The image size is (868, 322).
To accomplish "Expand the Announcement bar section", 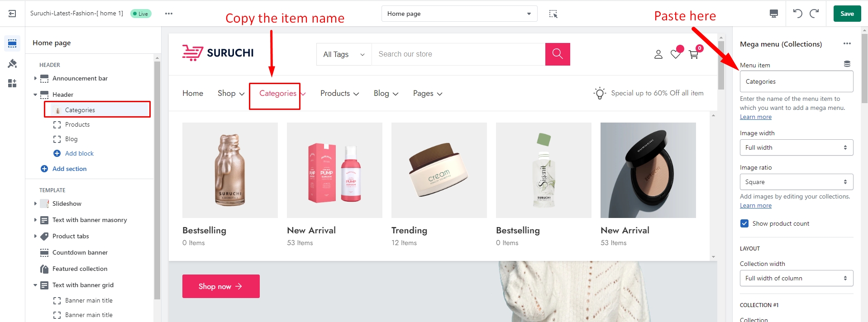I will click(x=35, y=78).
